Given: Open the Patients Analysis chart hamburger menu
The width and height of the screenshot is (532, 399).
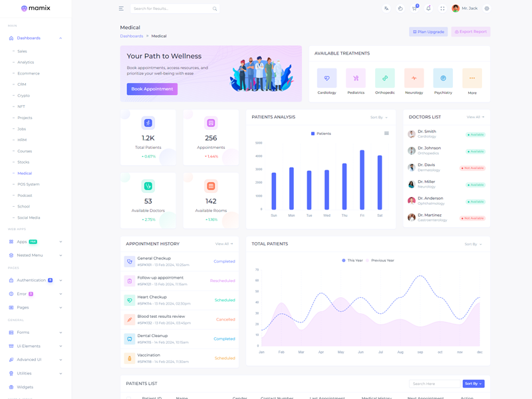Looking at the screenshot, I should pyautogui.click(x=386, y=134).
